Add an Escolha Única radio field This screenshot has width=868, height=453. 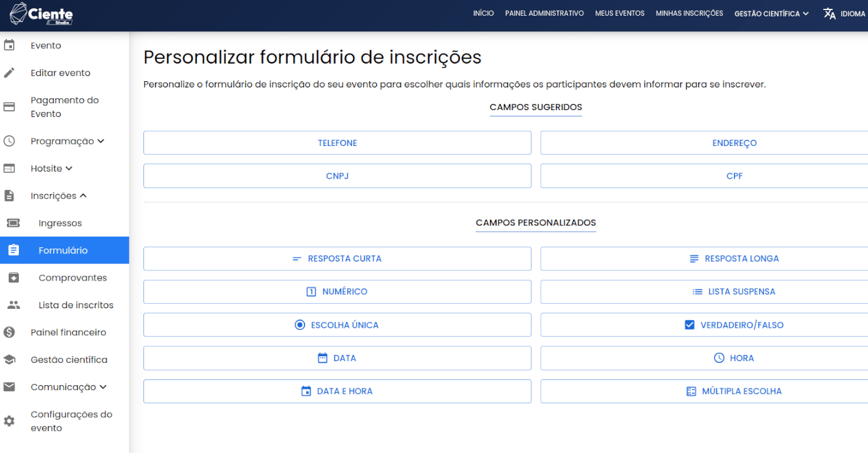pos(337,325)
